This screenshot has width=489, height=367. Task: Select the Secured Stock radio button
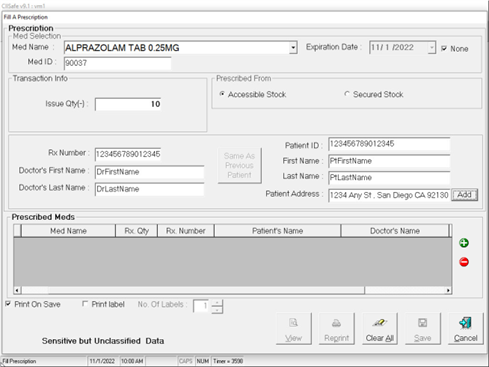pyautogui.click(x=347, y=94)
